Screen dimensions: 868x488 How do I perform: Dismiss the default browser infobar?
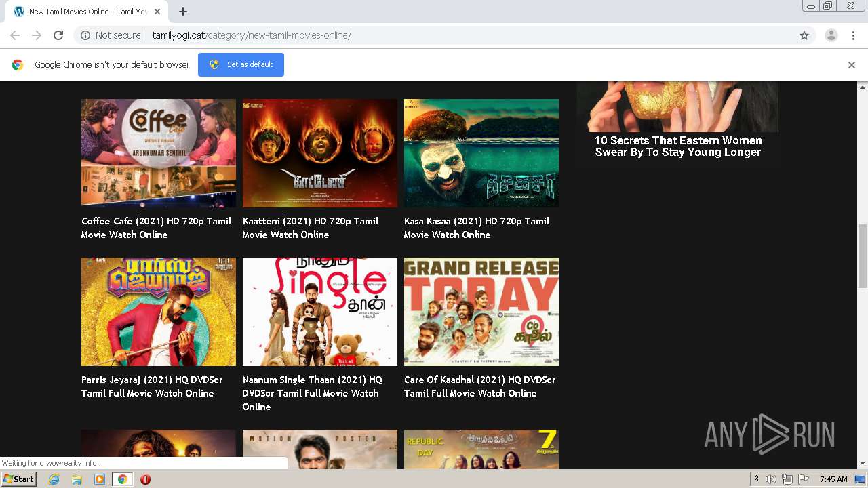click(x=852, y=65)
